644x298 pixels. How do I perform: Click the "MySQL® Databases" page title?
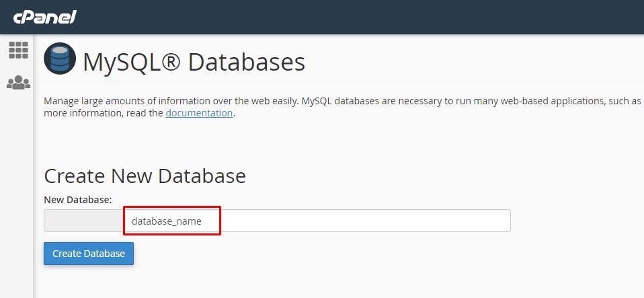click(194, 63)
